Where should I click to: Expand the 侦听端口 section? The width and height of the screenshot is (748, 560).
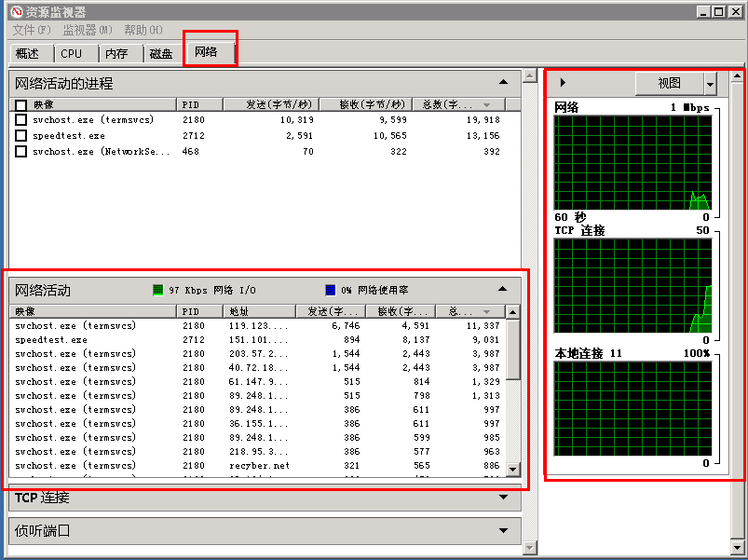coord(503,531)
